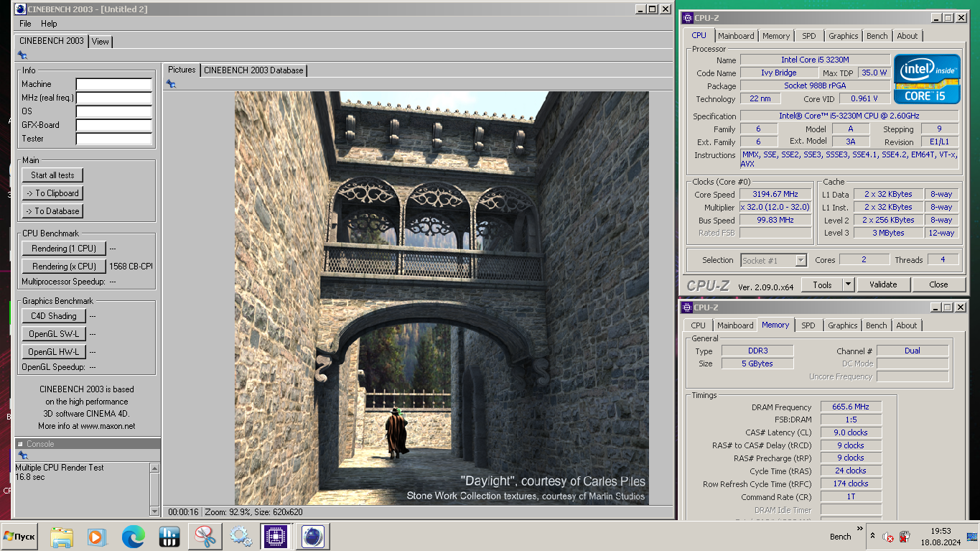Launch the media player taskbar icon

[x=96, y=537]
